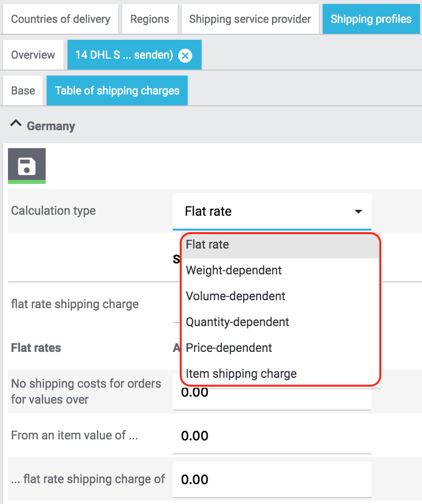Viewport: 422px width, 504px height.
Task: Click Table of shipping charges tab
Action: (117, 91)
